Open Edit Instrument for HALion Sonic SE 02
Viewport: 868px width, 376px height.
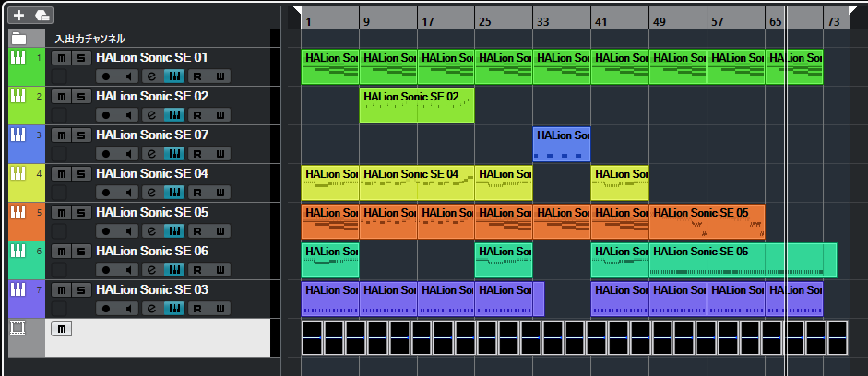coord(174,115)
